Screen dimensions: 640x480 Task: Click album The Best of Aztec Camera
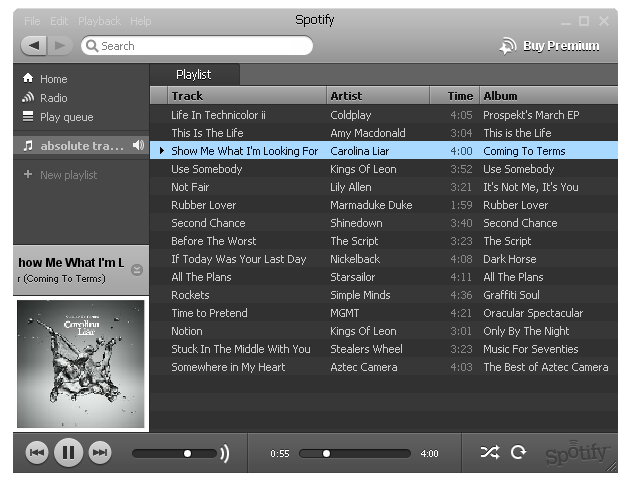point(546,367)
